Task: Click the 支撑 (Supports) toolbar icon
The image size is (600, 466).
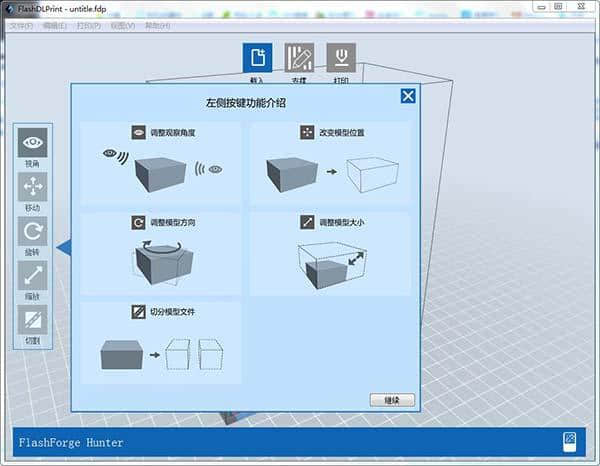Action: tap(299, 58)
